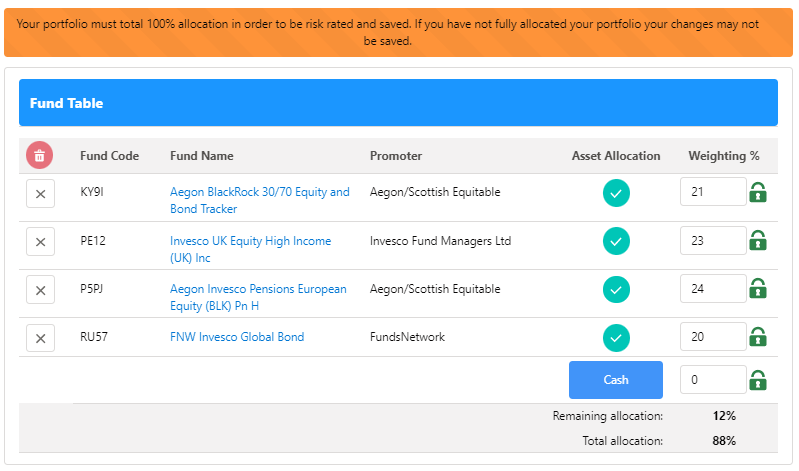Click the blue Cash button
The height and width of the screenshot is (471, 799).
tap(616, 380)
